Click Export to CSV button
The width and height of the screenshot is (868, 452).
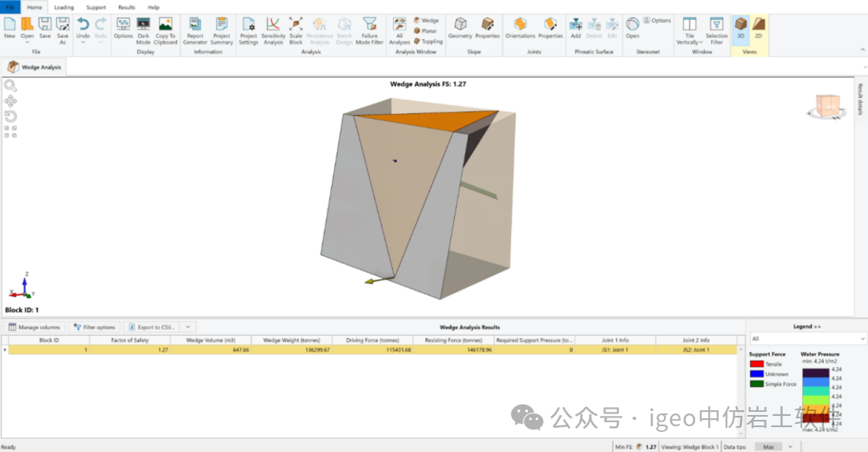[x=152, y=327]
